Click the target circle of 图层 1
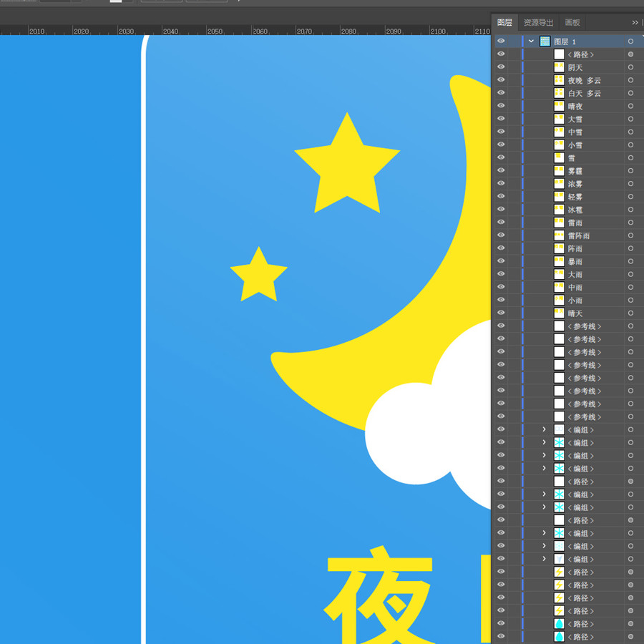Screen dimensions: 644x644 click(630, 42)
